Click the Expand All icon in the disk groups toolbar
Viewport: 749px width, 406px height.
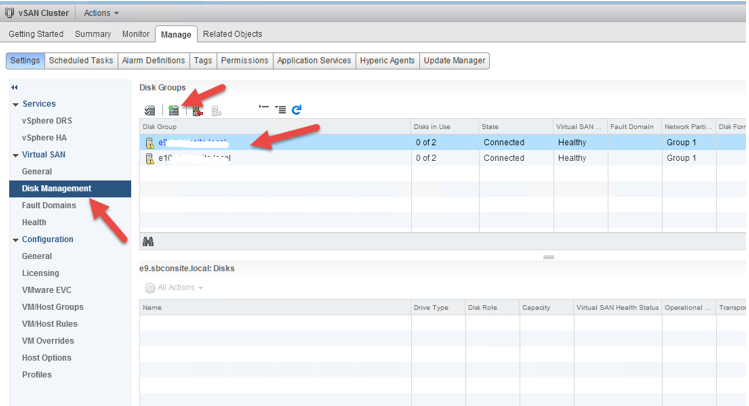pyautogui.click(x=281, y=110)
